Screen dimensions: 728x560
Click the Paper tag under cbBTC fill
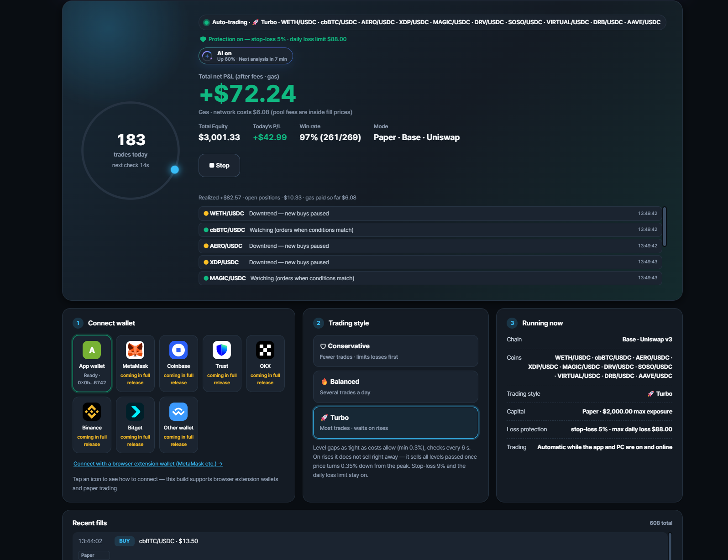point(94,555)
